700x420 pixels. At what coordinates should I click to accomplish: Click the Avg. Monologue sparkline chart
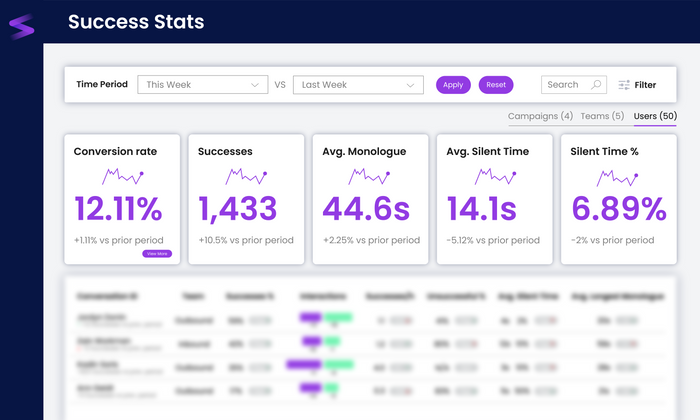point(369,176)
